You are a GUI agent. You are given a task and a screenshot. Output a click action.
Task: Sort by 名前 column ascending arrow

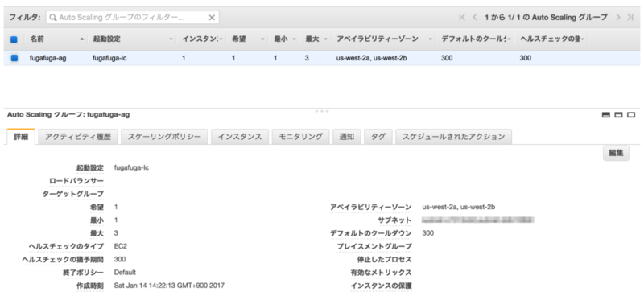click(82, 39)
